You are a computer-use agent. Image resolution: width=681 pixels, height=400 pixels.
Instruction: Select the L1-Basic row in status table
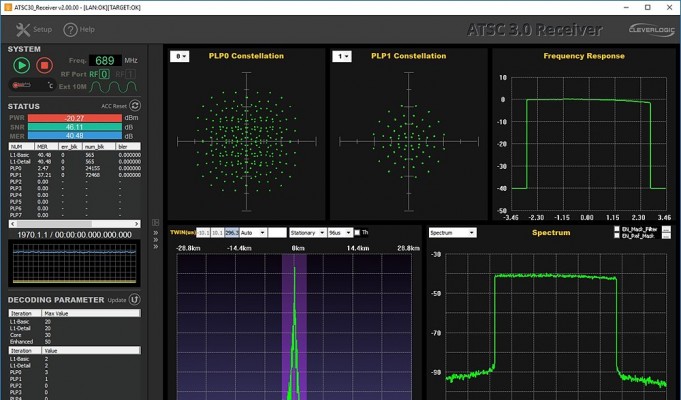click(75, 155)
